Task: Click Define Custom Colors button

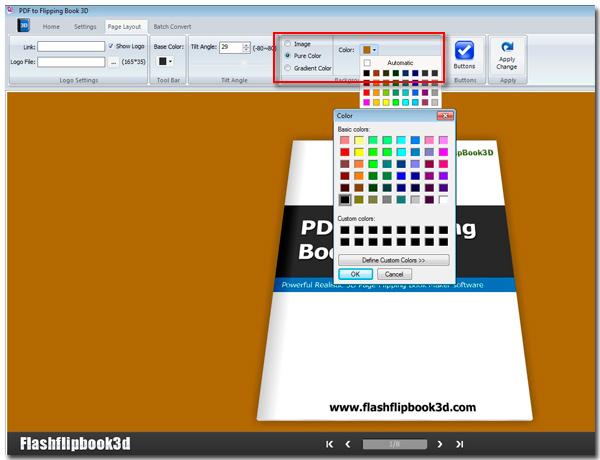Action: point(394,260)
